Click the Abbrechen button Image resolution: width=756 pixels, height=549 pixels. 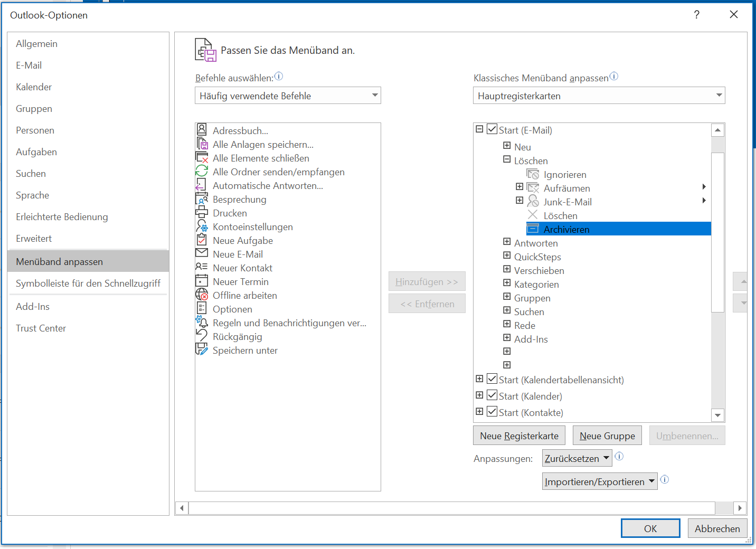(717, 528)
